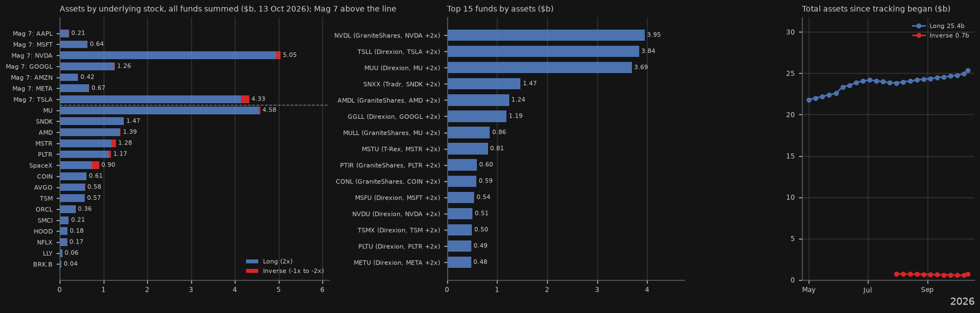Viewport: 980px width, 313px height.
Task: Click the Long 25.4b line legend marker
Action: click(x=919, y=26)
